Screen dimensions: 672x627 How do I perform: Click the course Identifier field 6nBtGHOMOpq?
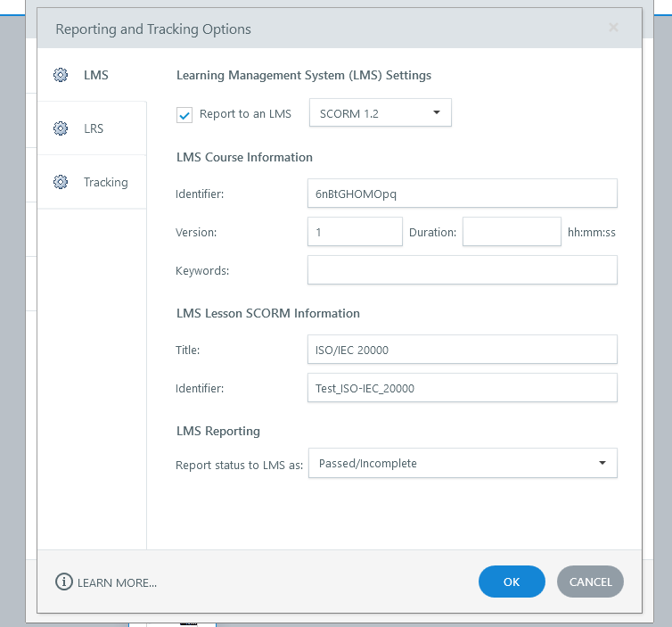[463, 194]
